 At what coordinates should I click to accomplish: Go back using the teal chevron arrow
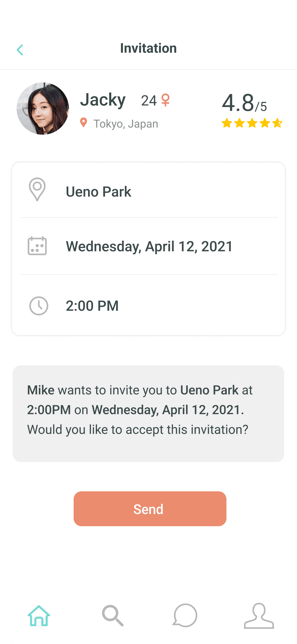[x=20, y=50]
